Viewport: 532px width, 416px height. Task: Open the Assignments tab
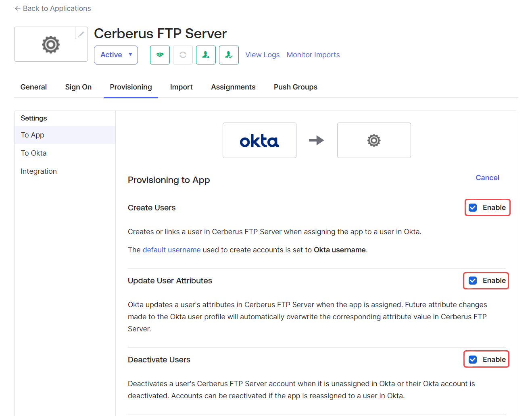233,87
